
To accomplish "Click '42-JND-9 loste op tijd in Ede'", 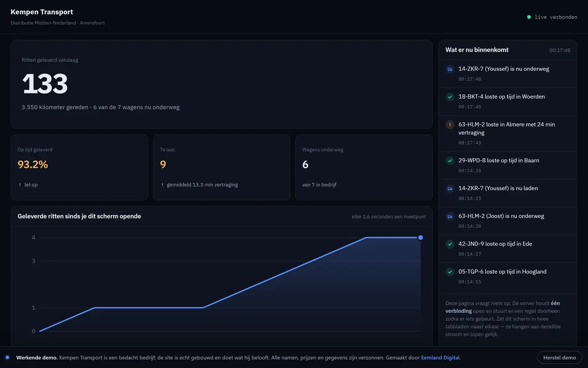I will (495, 244).
